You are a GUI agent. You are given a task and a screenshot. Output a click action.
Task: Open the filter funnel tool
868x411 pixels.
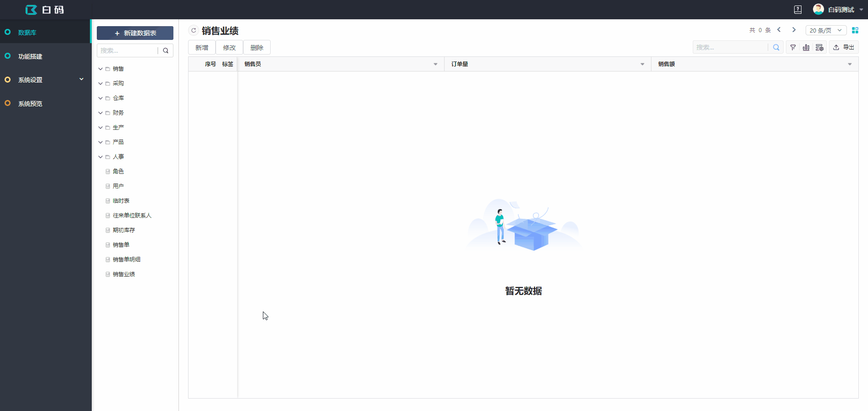[793, 47]
